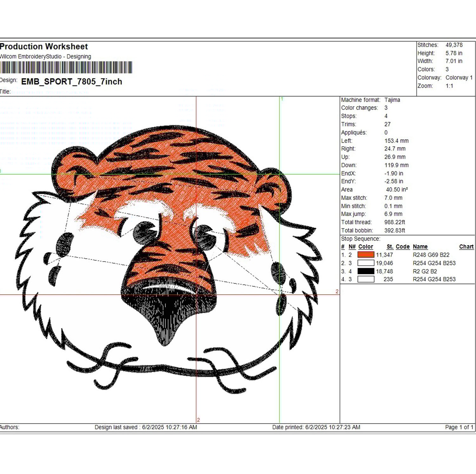
Task: Select the stitch count "235" in stop 4
Action: click(388, 279)
